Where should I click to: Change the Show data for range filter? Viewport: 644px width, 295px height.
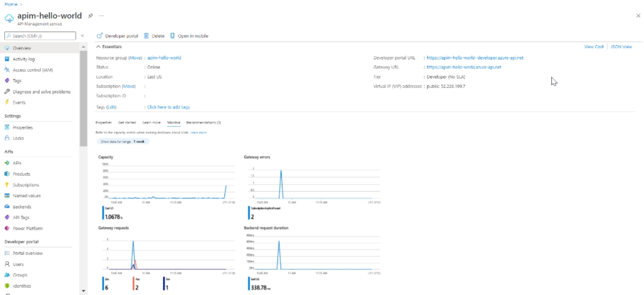click(x=123, y=141)
